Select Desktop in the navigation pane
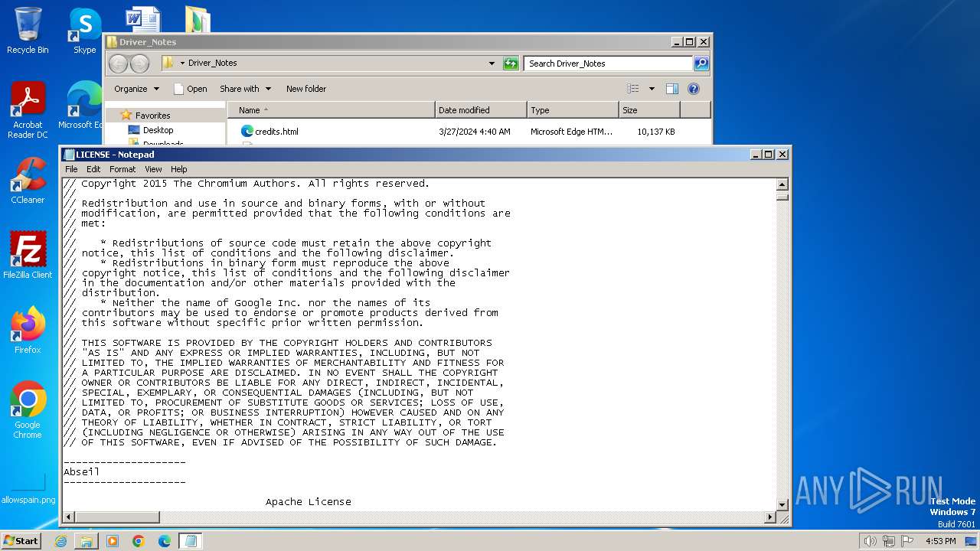The width and height of the screenshot is (980, 551). [x=158, y=130]
